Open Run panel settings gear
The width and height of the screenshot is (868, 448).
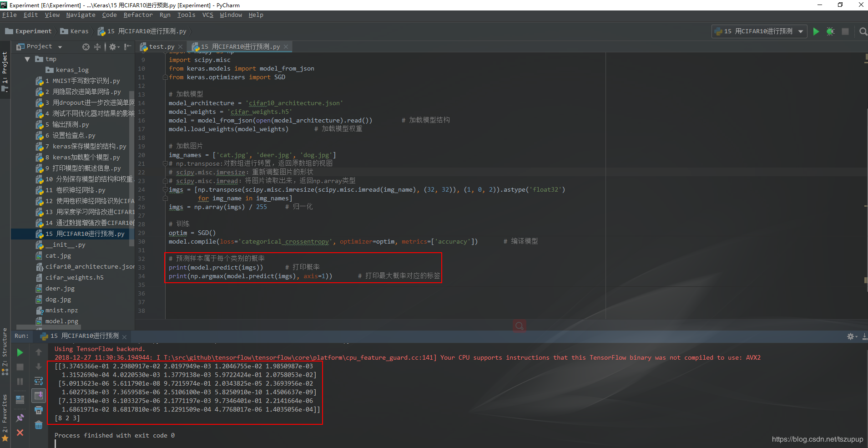[852, 336]
